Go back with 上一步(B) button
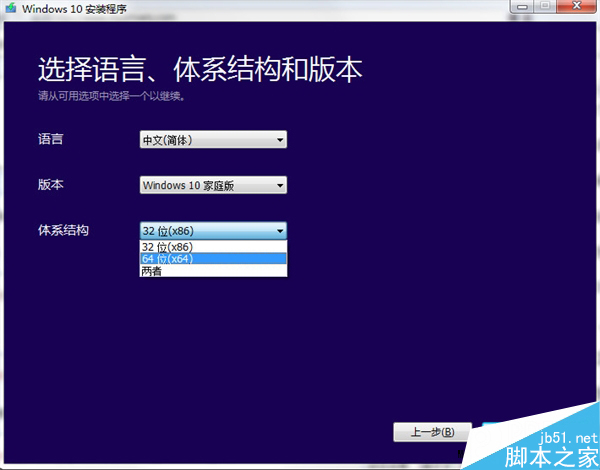600x470 pixels. 432,432
